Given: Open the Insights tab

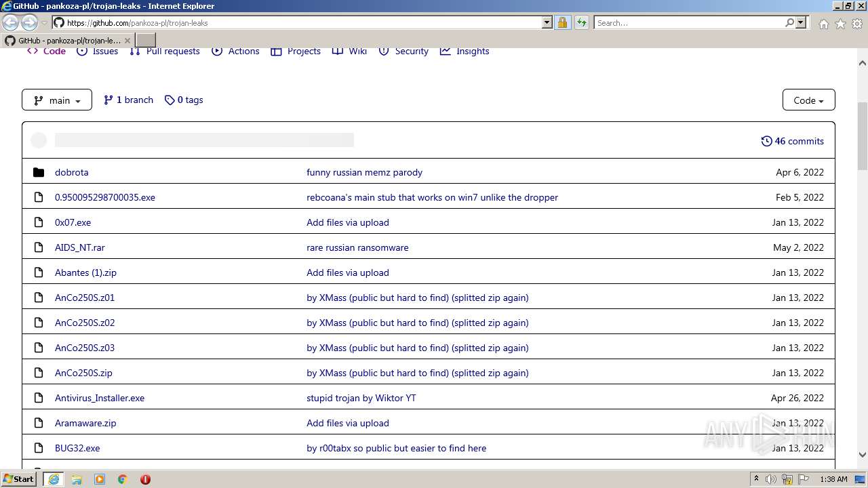Looking at the screenshot, I should coord(465,51).
